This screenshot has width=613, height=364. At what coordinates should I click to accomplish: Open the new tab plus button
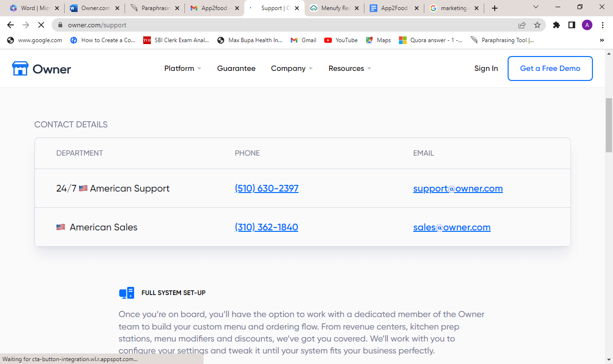495,8
